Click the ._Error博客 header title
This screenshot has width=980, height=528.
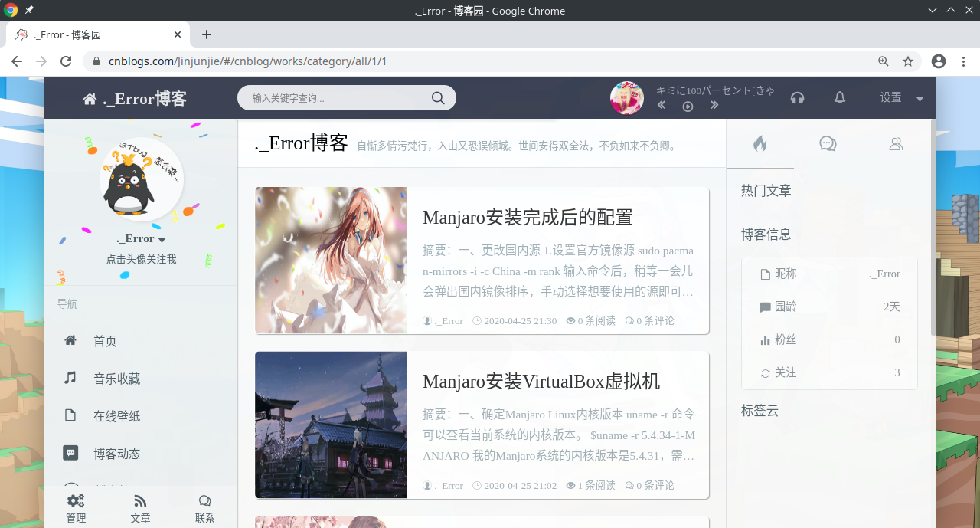(145, 99)
